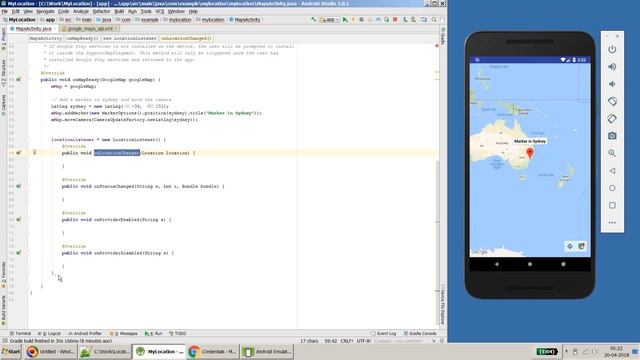Toggle the Build Variants side panel
640x360 pixels.
pyautogui.click(x=3, y=310)
